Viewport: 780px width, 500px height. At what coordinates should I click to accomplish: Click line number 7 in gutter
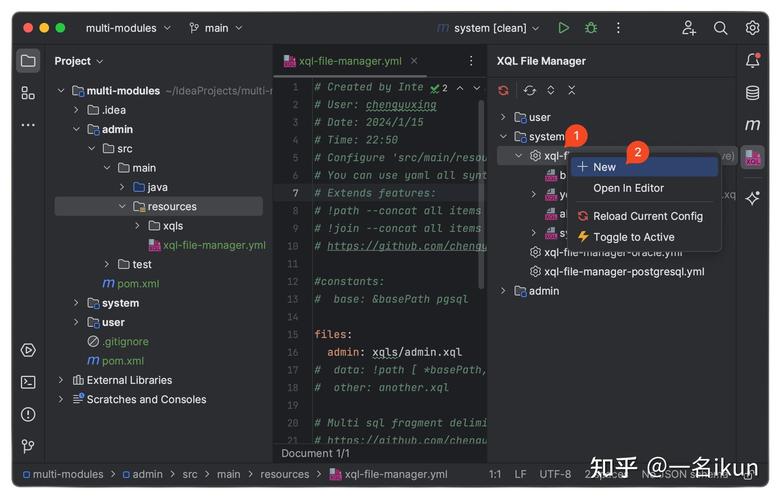(x=295, y=193)
